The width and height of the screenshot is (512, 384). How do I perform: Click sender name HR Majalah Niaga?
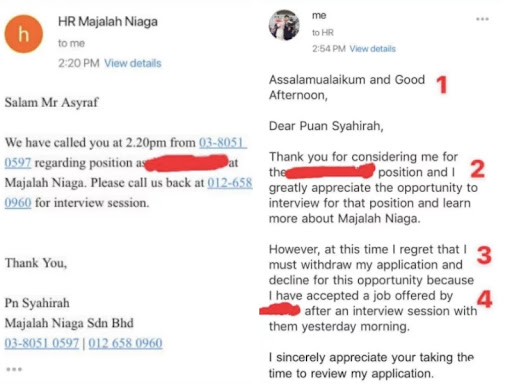click(108, 22)
